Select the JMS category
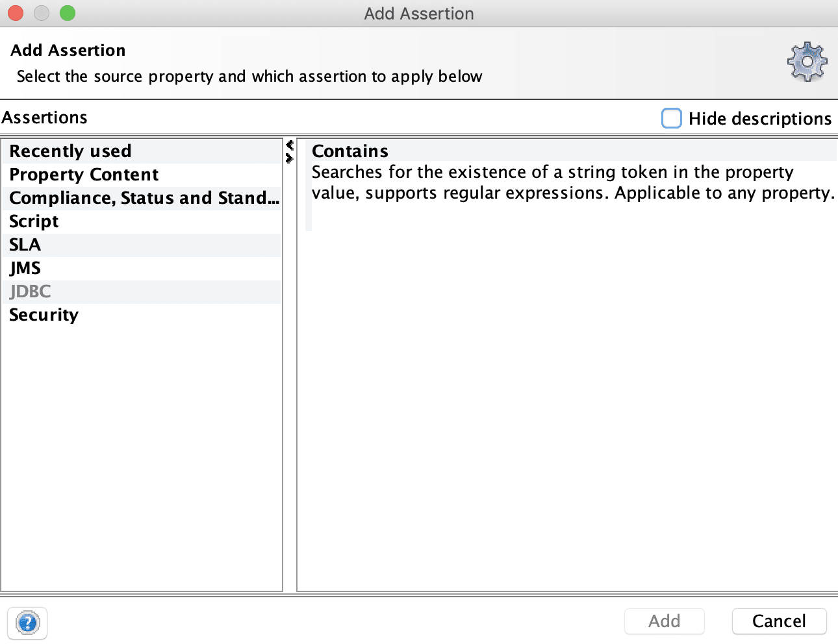 tap(25, 267)
